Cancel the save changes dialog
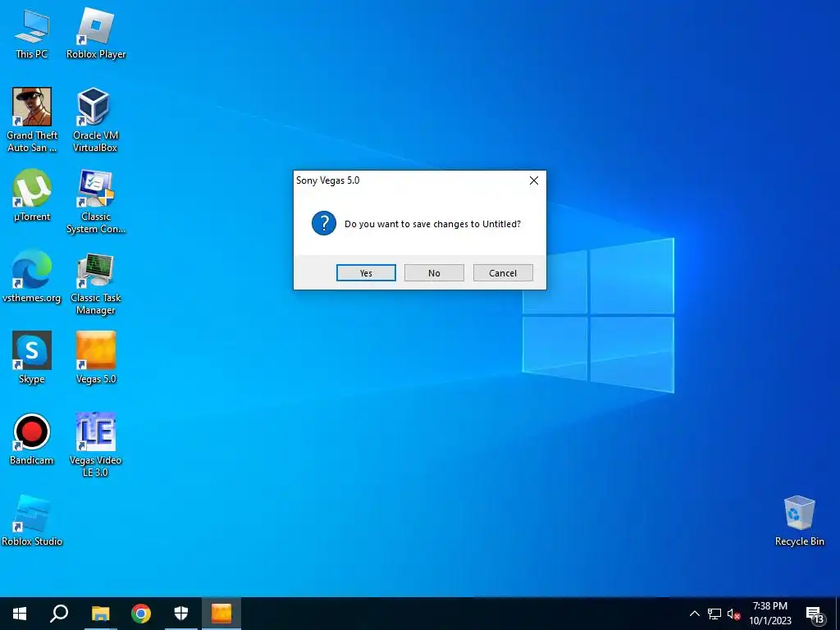This screenshot has width=840, height=630. coord(503,272)
